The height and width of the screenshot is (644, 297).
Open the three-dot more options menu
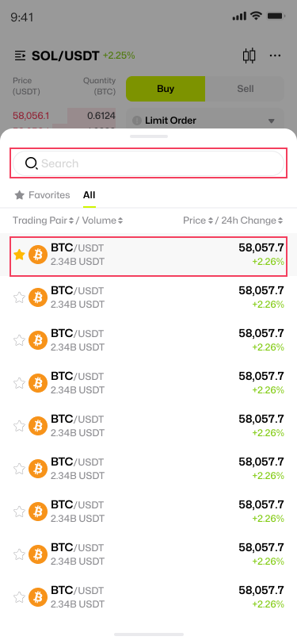(275, 56)
